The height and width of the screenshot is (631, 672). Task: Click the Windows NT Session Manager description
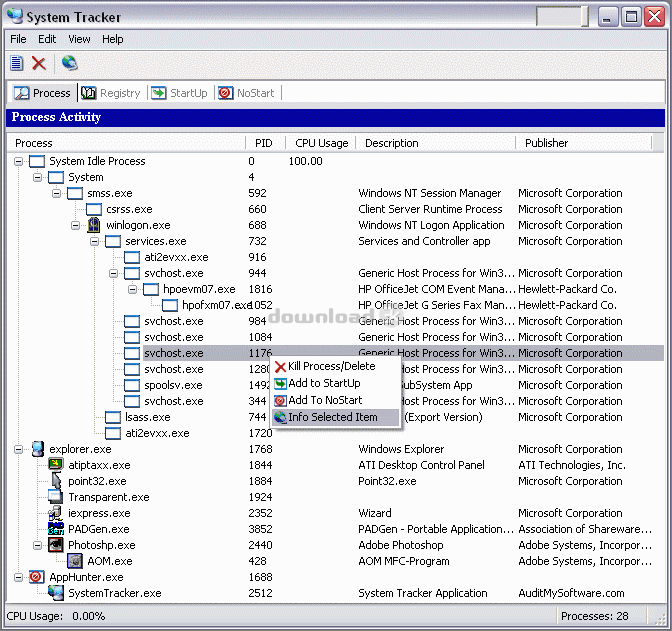point(429,193)
